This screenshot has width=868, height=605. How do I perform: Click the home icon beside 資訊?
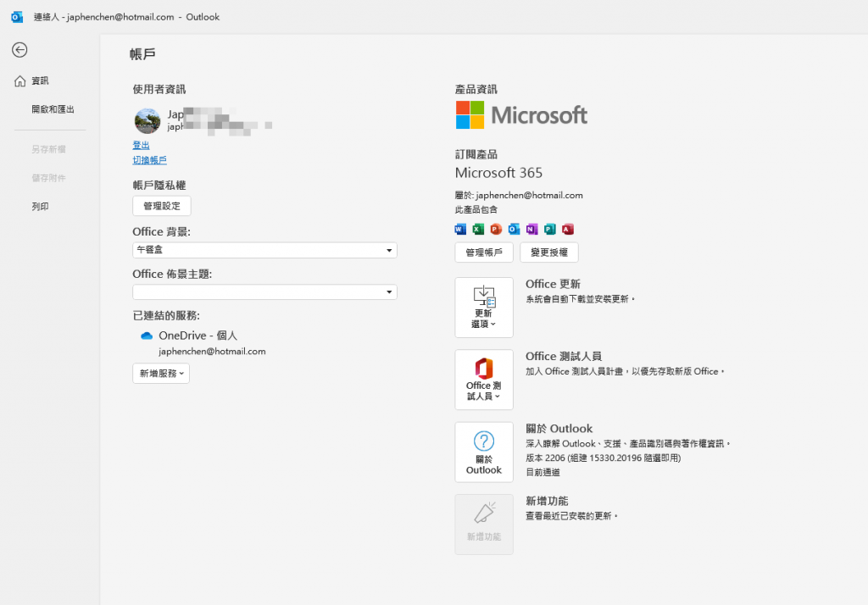click(x=20, y=81)
